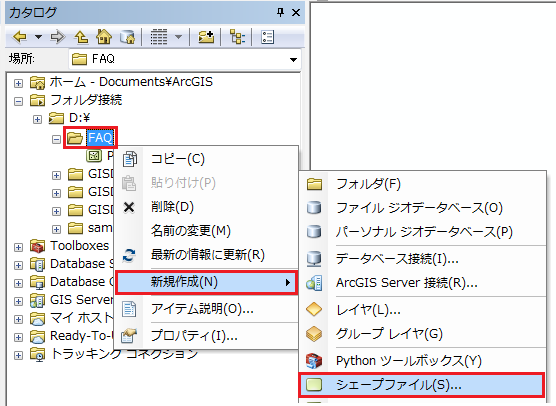Click the Forward arrow icon

(x=57, y=37)
